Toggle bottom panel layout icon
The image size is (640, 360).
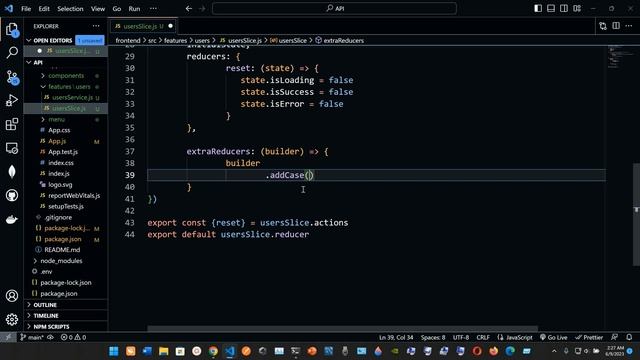[x=551, y=9]
